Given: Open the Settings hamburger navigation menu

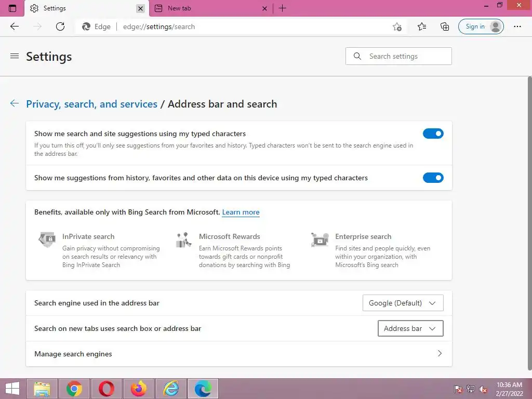Looking at the screenshot, I should point(14,56).
